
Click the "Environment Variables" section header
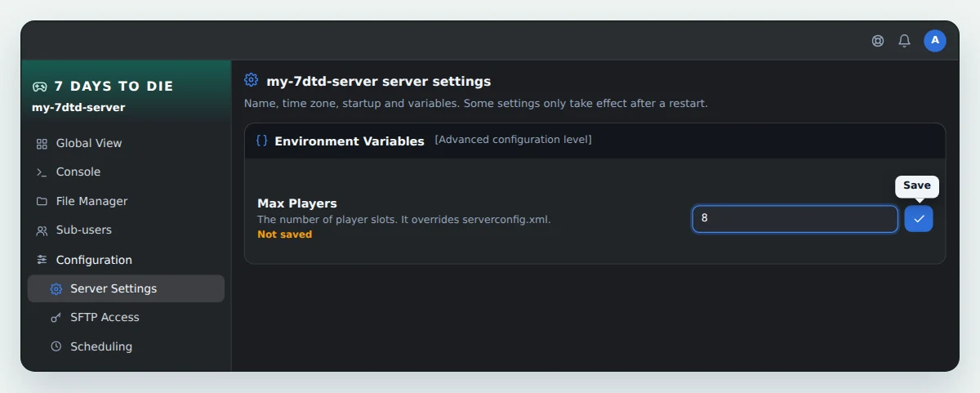point(350,141)
